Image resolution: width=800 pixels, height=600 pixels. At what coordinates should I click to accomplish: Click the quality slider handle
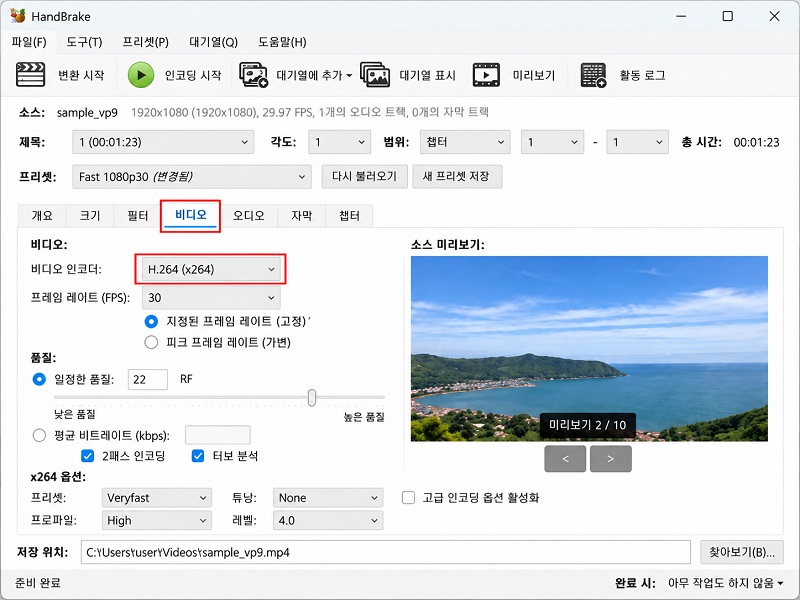tap(312, 397)
